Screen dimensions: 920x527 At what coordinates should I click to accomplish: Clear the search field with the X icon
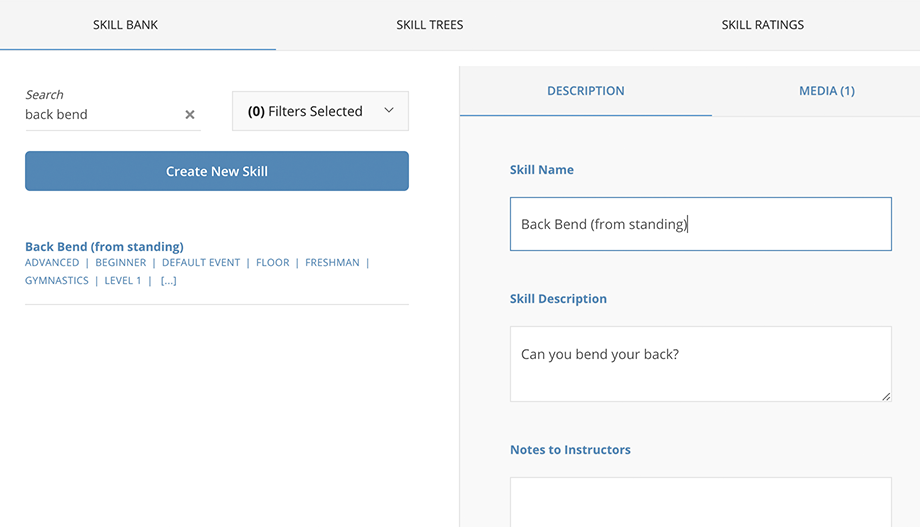(x=190, y=114)
